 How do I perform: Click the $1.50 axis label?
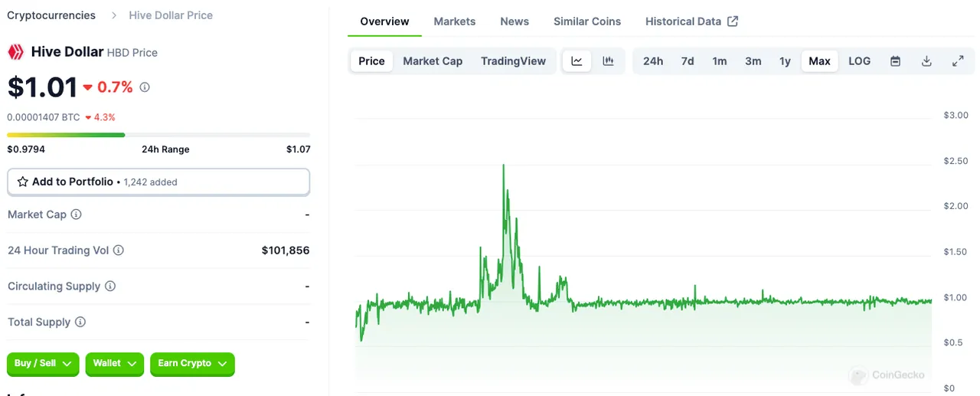(956, 252)
